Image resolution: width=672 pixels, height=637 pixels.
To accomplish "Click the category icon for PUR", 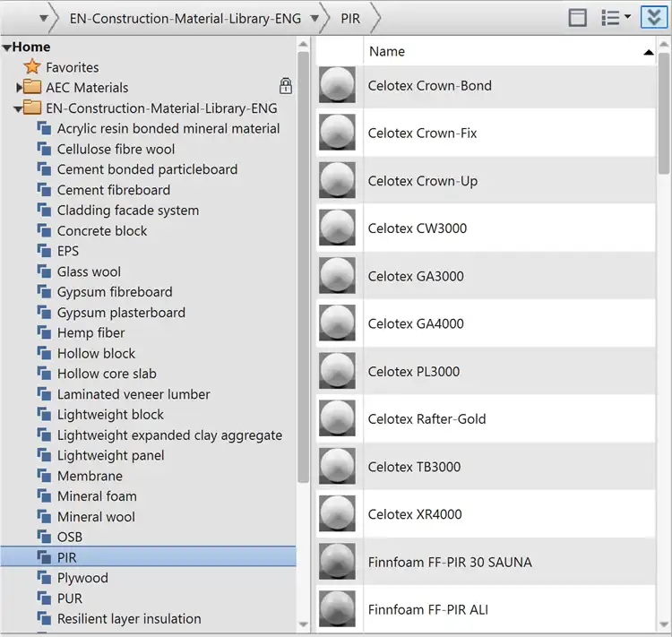I will coord(44,598).
